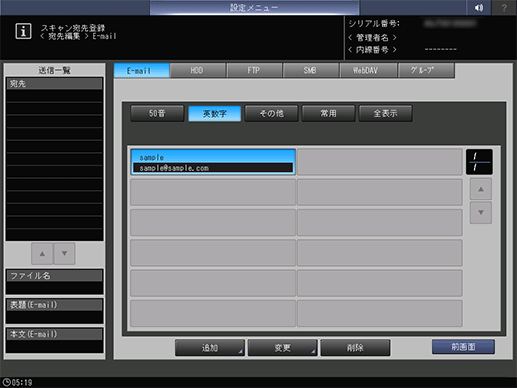Go to the next address page with the down arrow
The height and width of the screenshot is (388, 517).
coord(481,212)
